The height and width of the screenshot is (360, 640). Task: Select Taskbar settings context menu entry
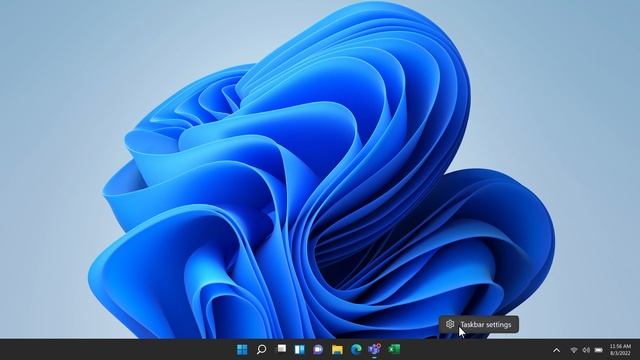pyautogui.click(x=479, y=324)
